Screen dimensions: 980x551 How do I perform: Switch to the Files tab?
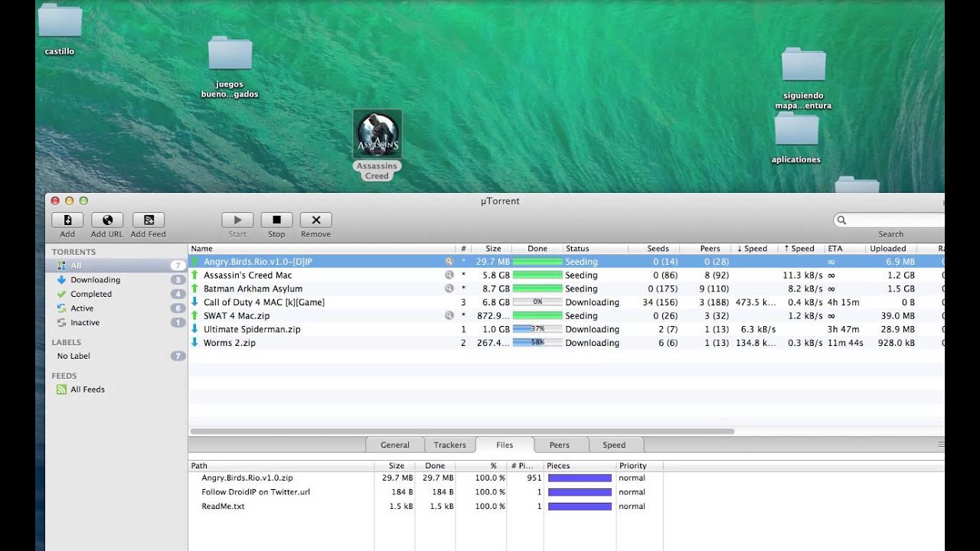tap(505, 445)
